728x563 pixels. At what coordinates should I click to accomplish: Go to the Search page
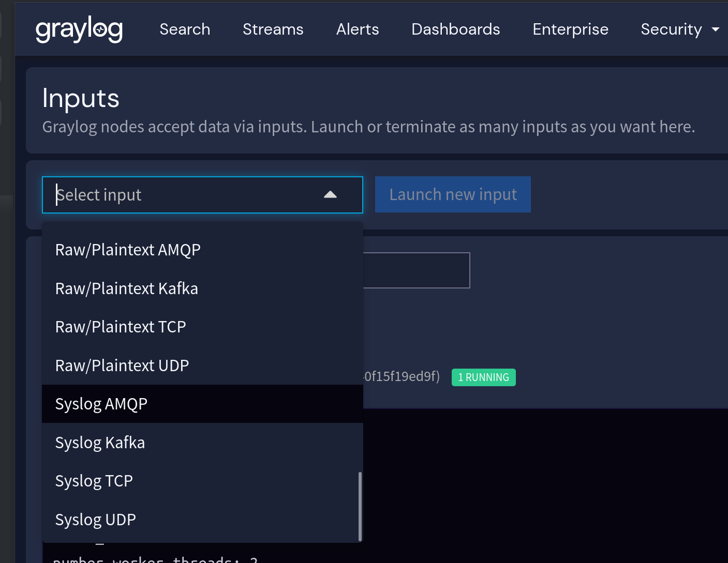(x=185, y=29)
